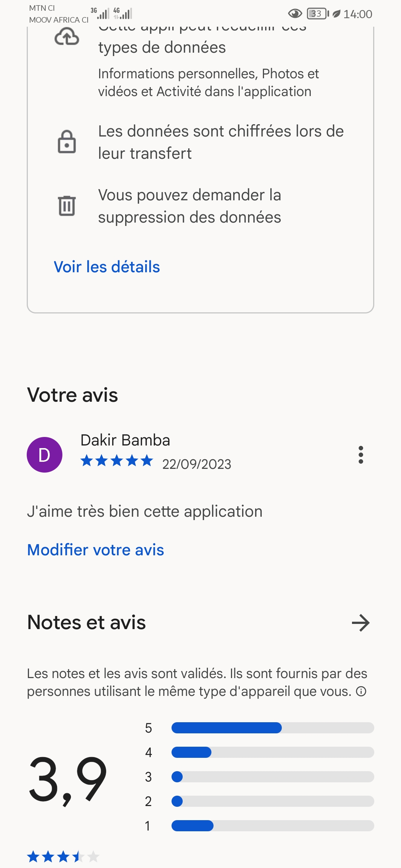
Task: Open the three-dot menu on your review
Action: (361, 455)
